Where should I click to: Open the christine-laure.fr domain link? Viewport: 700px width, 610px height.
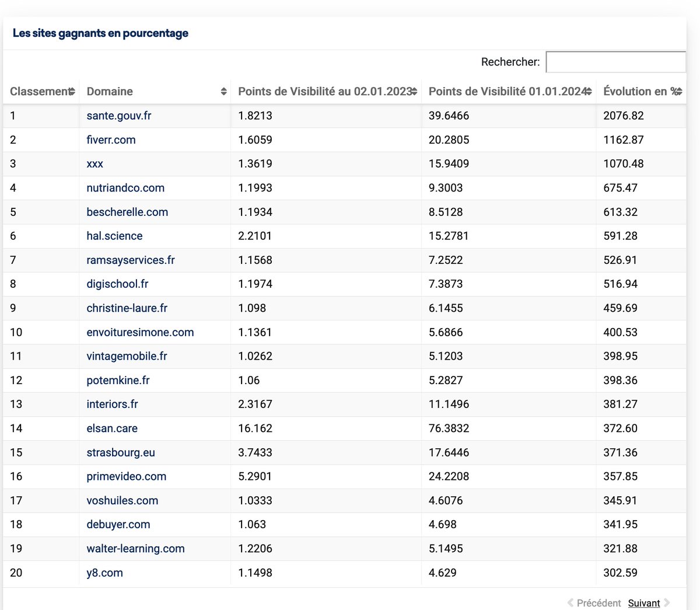coord(127,308)
